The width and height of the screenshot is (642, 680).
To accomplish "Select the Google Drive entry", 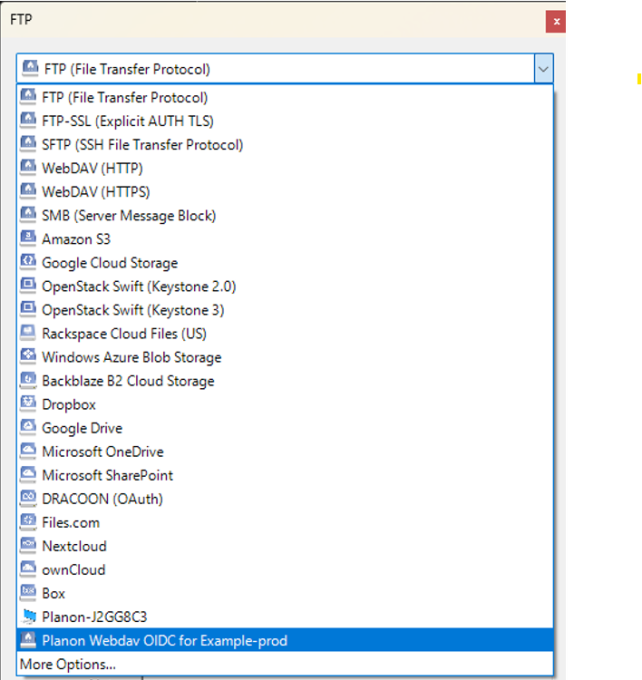I will click(285, 428).
